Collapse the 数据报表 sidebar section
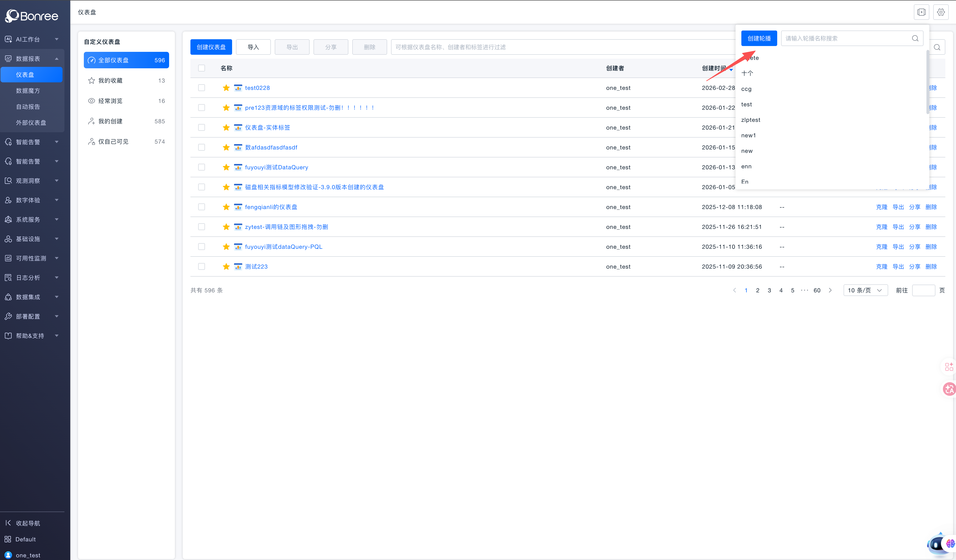956x560 pixels. coord(32,58)
